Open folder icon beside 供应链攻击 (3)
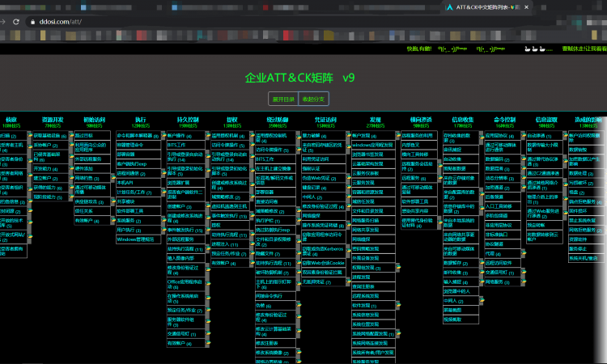This screenshot has height=364, width=607. click(113, 202)
